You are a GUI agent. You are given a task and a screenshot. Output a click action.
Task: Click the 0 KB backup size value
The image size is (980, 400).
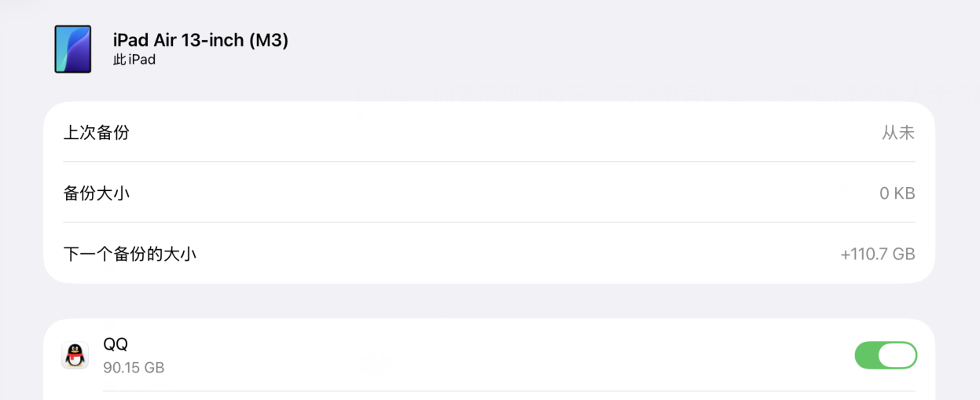tap(897, 193)
